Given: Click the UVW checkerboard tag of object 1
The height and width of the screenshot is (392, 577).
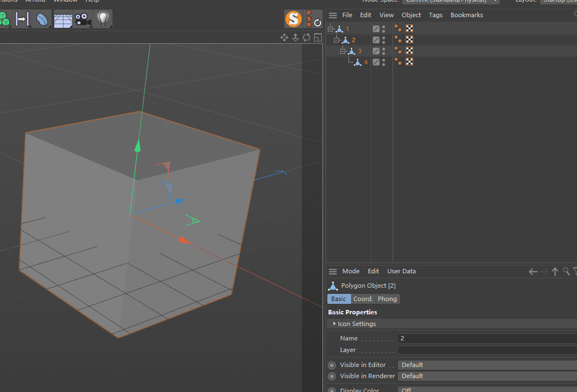Looking at the screenshot, I should (x=409, y=28).
